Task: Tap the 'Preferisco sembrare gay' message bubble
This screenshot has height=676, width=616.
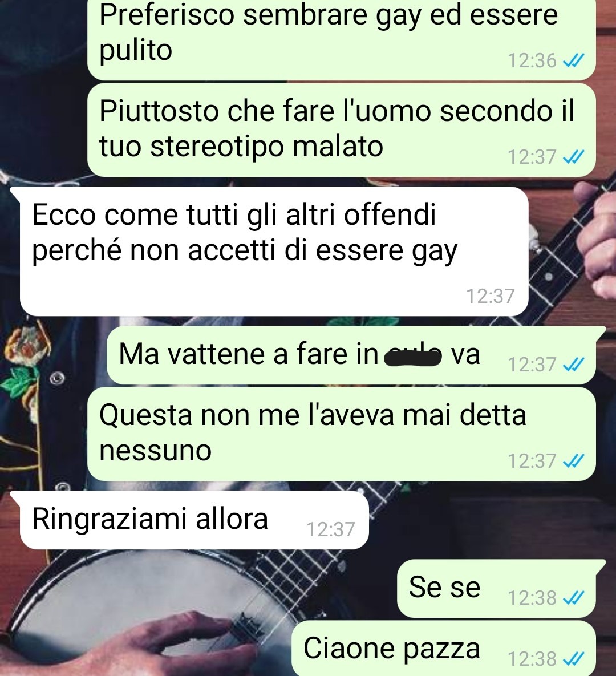Action: [x=342, y=39]
